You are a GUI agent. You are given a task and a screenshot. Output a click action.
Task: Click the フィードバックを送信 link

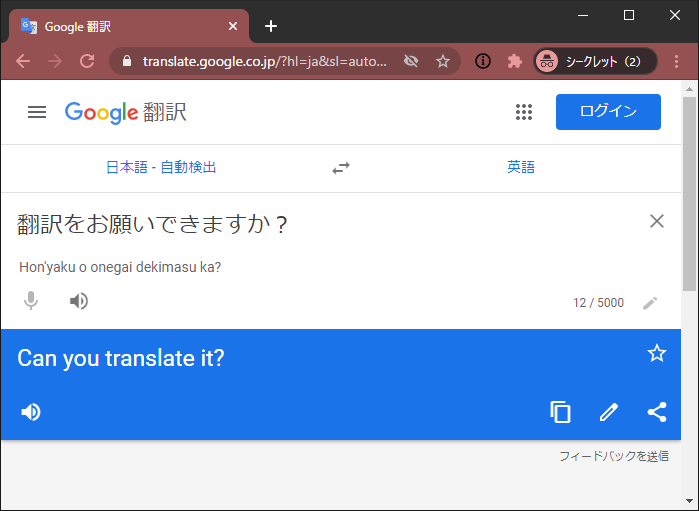point(613,456)
